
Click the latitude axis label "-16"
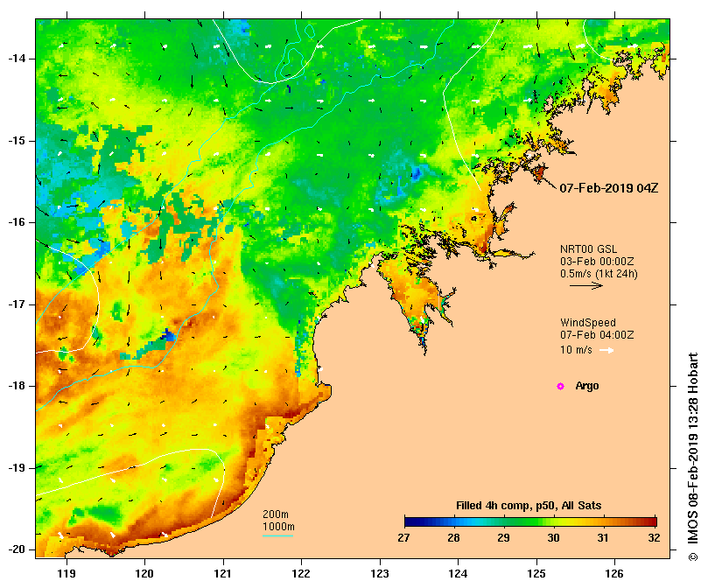tap(17, 222)
